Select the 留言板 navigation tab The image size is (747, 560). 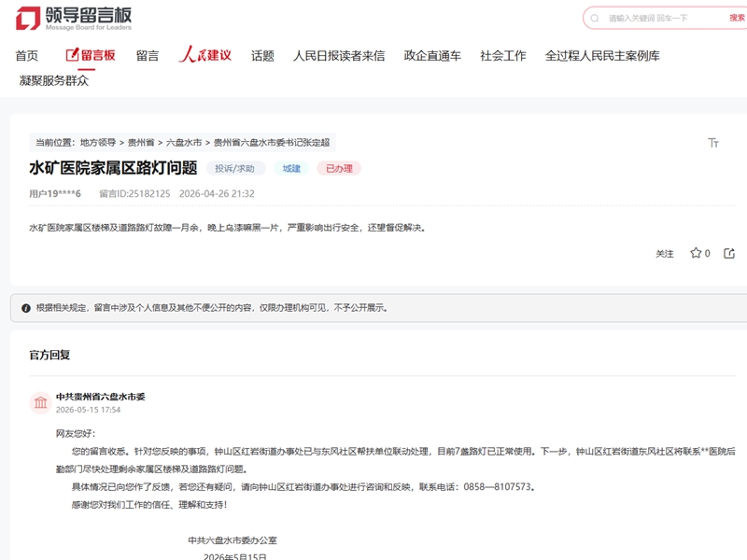point(91,55)
